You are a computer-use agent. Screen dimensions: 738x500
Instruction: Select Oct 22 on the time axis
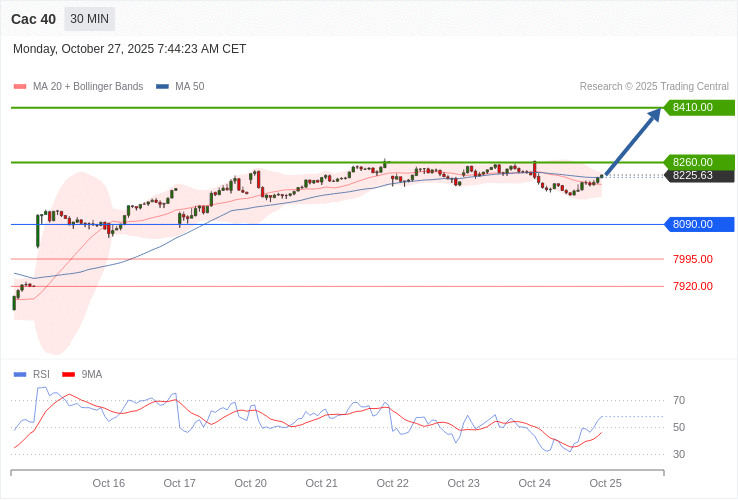393,483
